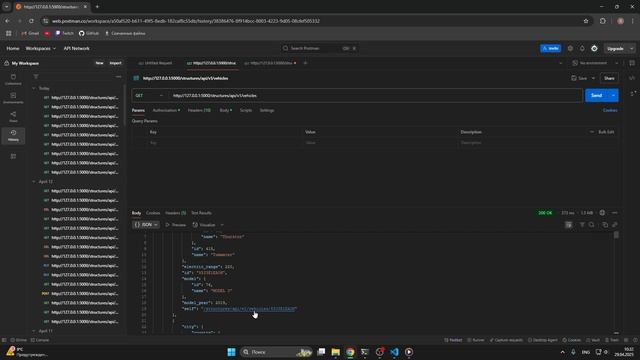640x360 pixels.
Task: Open Chrome from the taskbar
Action: point(350,352)
